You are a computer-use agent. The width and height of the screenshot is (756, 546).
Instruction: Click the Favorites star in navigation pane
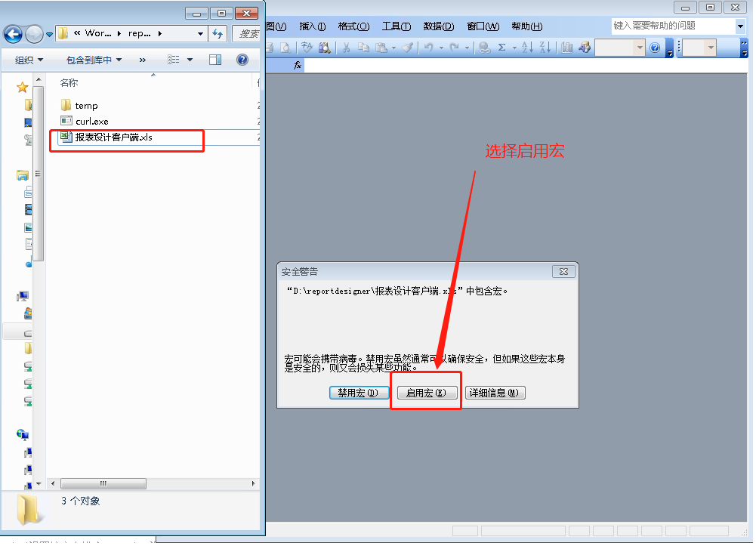coord(22,88)
